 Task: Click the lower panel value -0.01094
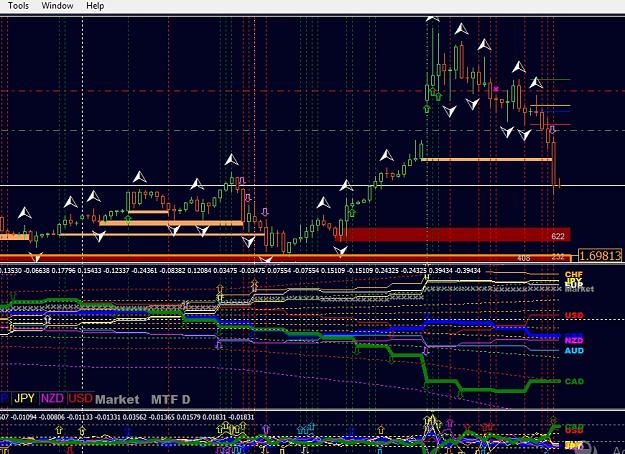tap(24, 417)
